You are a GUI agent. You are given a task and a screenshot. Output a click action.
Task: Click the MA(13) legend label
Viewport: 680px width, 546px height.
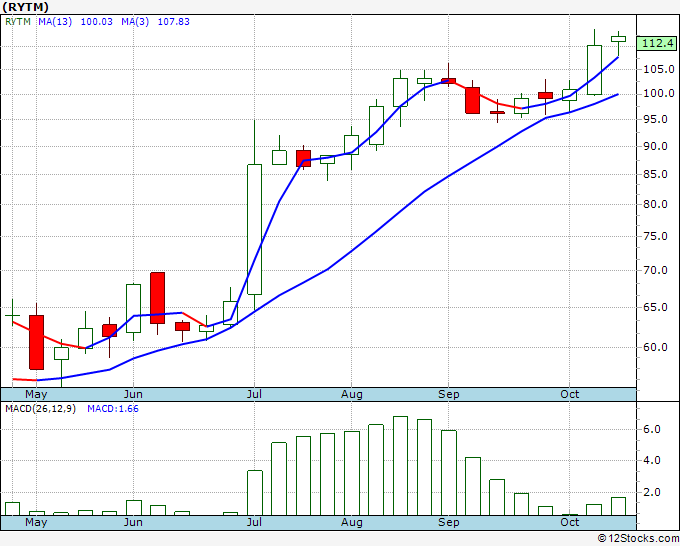[55, 22]
